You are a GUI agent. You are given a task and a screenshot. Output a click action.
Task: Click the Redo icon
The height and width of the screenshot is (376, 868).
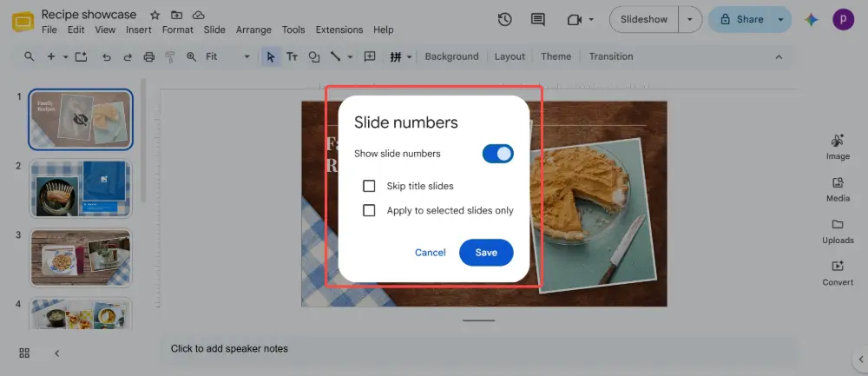tap(128, 56)
